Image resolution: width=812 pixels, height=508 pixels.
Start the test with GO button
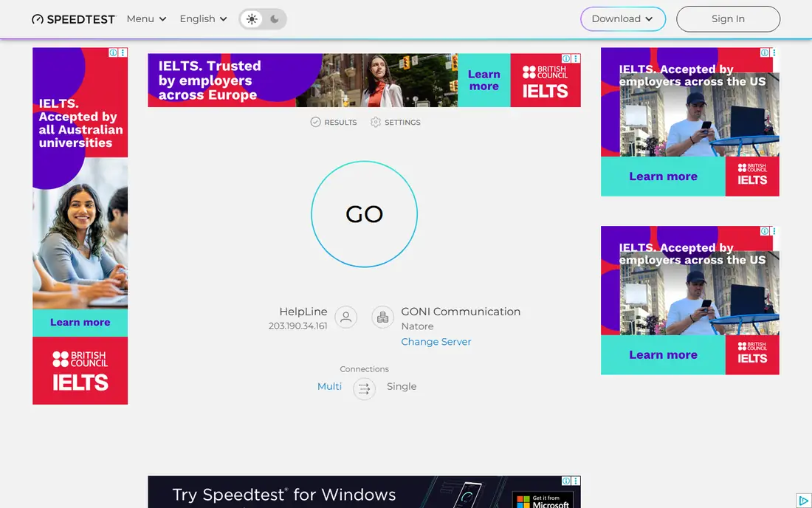(x=364, y=214)
